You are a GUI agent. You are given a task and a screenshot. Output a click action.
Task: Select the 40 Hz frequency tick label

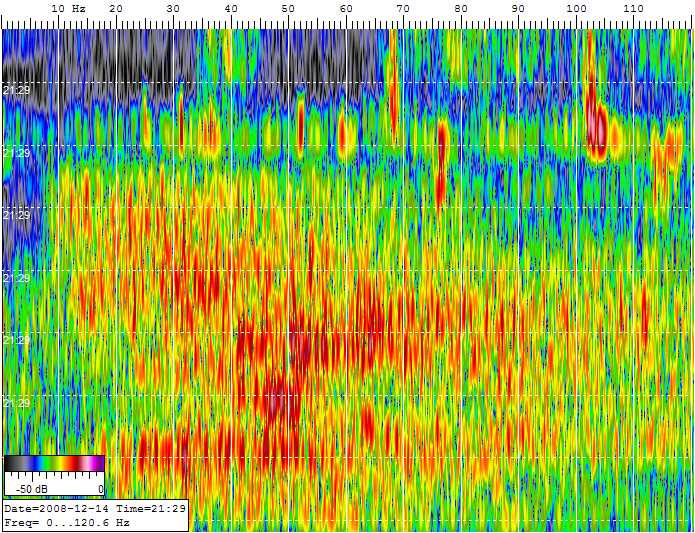pos(231,8)
